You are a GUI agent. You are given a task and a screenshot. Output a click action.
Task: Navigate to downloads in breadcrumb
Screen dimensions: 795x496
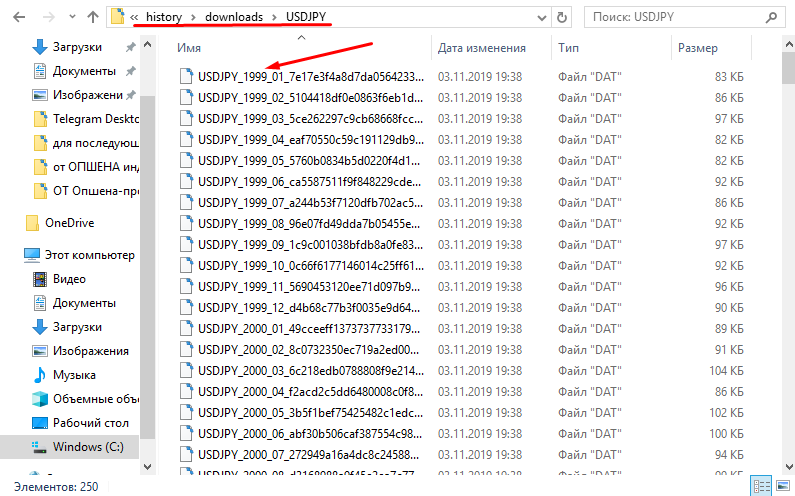click(x=234, y=17)
